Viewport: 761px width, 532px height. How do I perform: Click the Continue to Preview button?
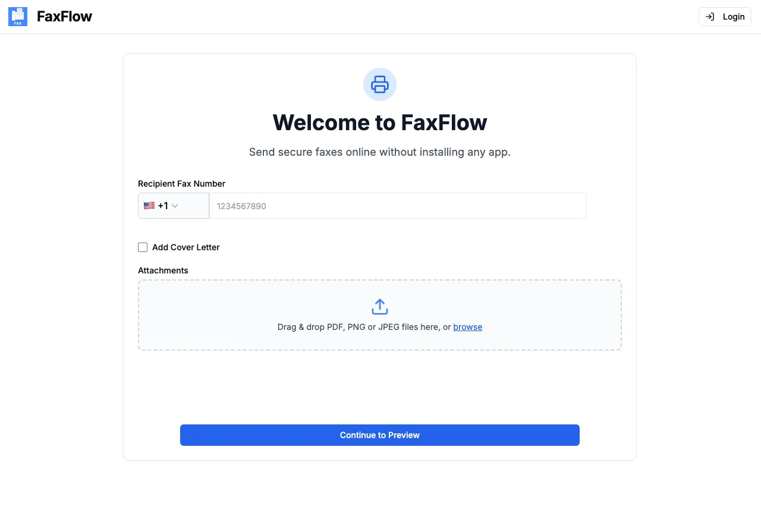379,435
